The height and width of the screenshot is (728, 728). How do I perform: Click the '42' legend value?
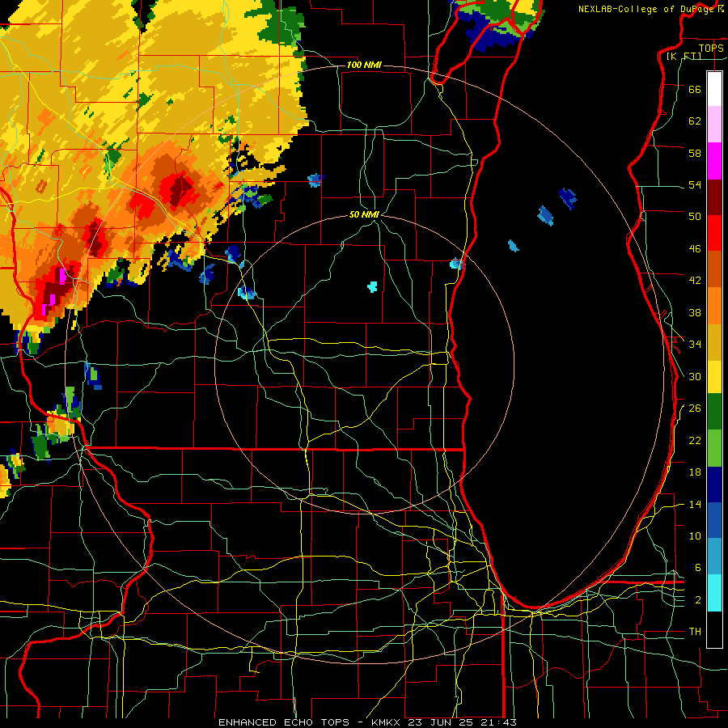point(695,281)
